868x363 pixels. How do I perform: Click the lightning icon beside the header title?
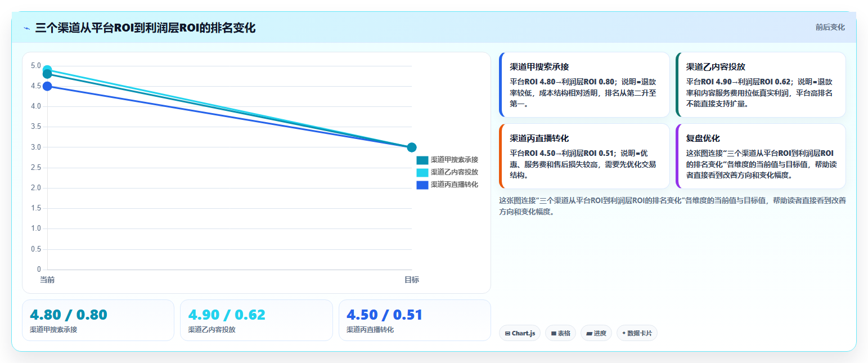click(26, 28)
